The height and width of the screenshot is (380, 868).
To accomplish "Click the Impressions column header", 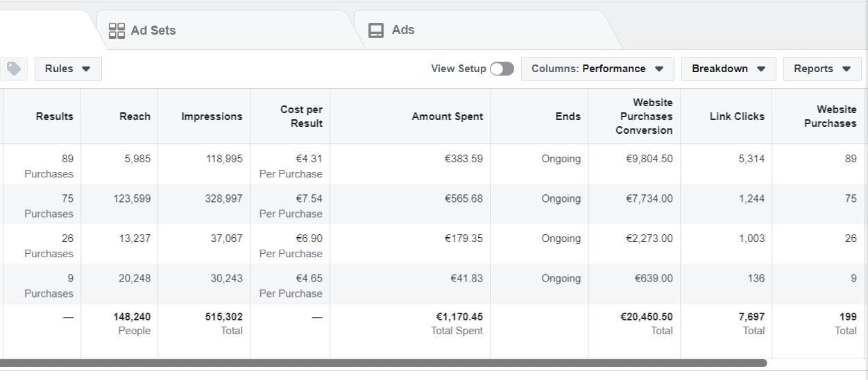I will click(212, 116).
